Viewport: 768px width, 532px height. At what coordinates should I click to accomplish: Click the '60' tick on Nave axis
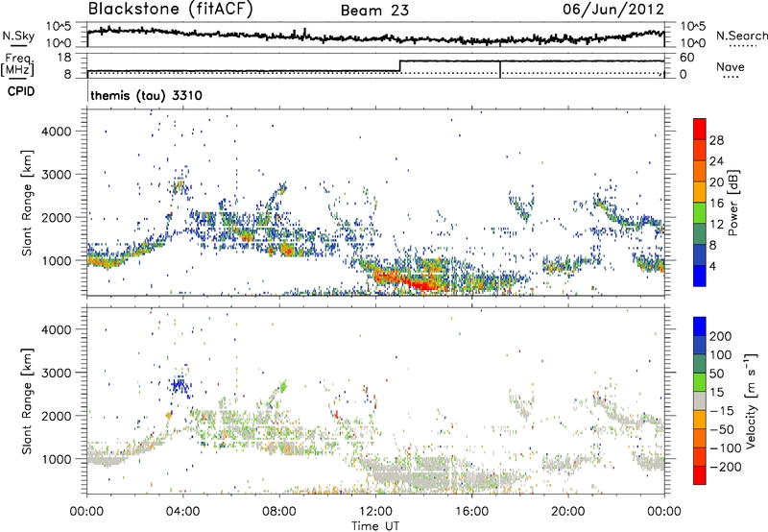click(x=687, y=58)
